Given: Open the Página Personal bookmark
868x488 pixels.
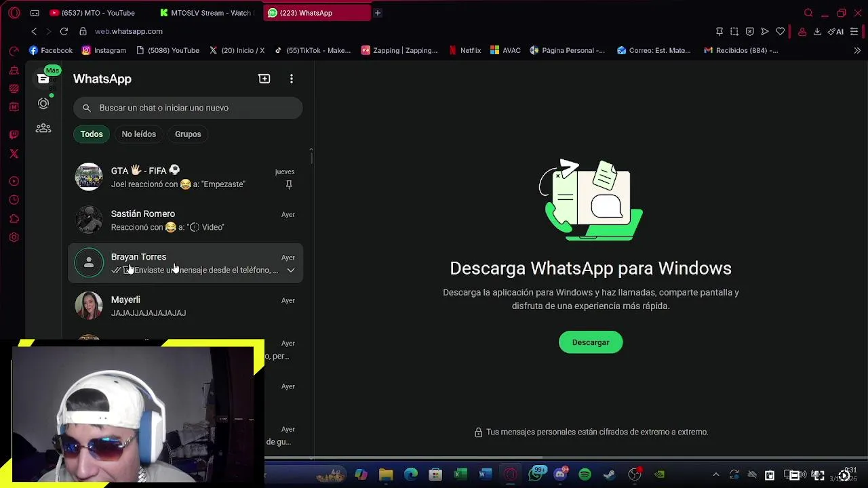Looking at the screenshot, I should pyautogui.click(x=568, y=50).
